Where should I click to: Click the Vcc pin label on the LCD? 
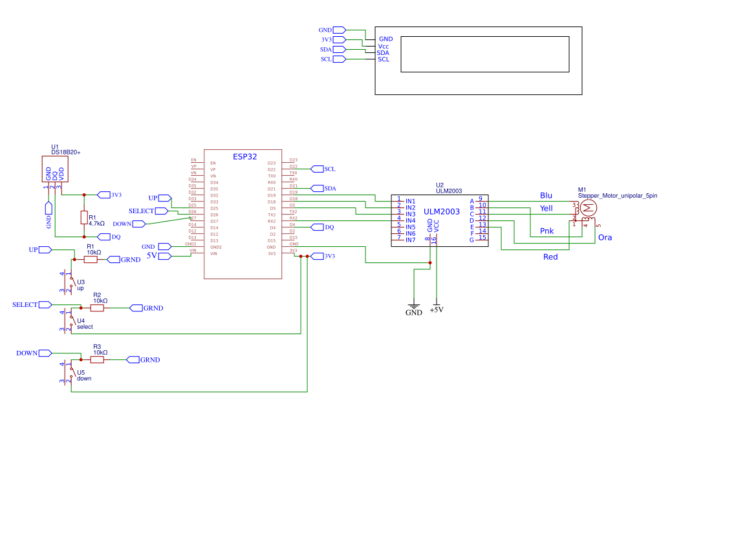[x=383, y=47]
